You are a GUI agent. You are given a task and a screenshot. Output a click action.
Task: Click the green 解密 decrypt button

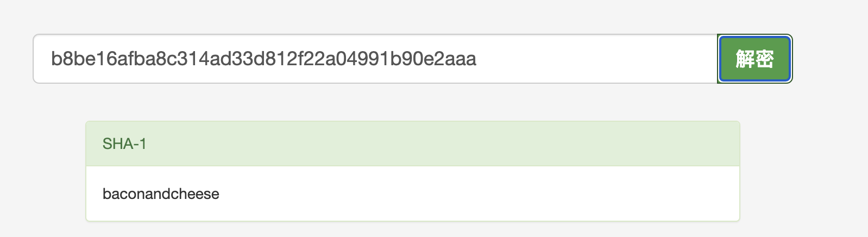(x=754, y=59)
